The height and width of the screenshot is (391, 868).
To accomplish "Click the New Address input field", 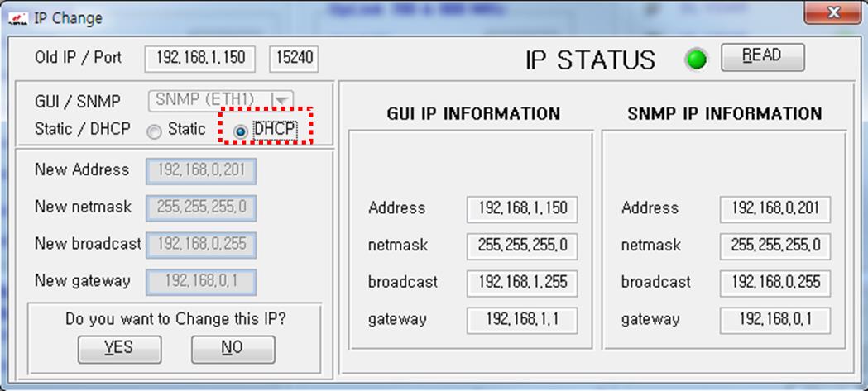I will pos(201,171).
